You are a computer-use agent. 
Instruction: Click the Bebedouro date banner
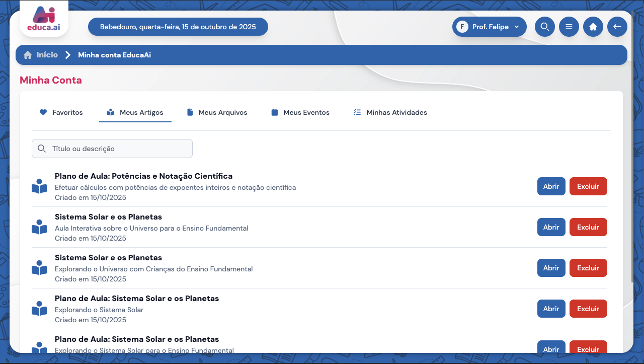(x=178, y=27)
